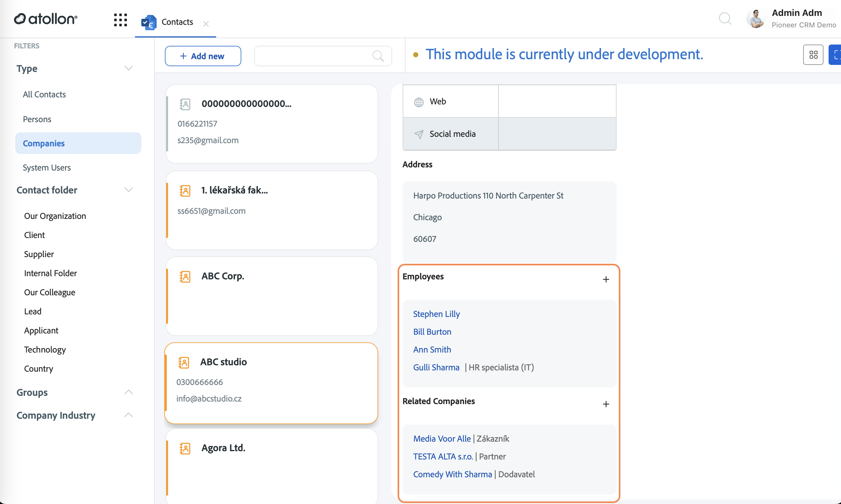Click the atollon logo
The image size is (841, 504).
46,19
